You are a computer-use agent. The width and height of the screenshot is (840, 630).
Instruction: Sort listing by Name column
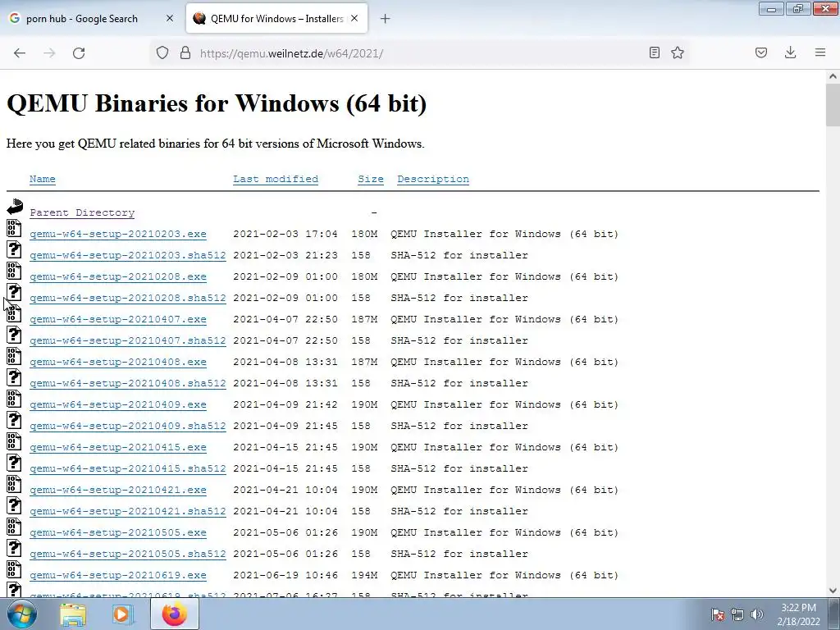[x=43, y=179]
